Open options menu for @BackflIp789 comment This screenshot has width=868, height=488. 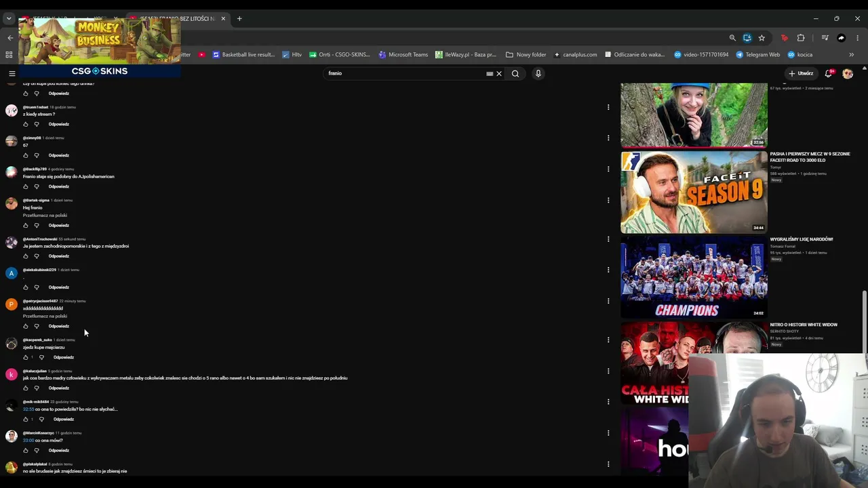coord(608,169)
